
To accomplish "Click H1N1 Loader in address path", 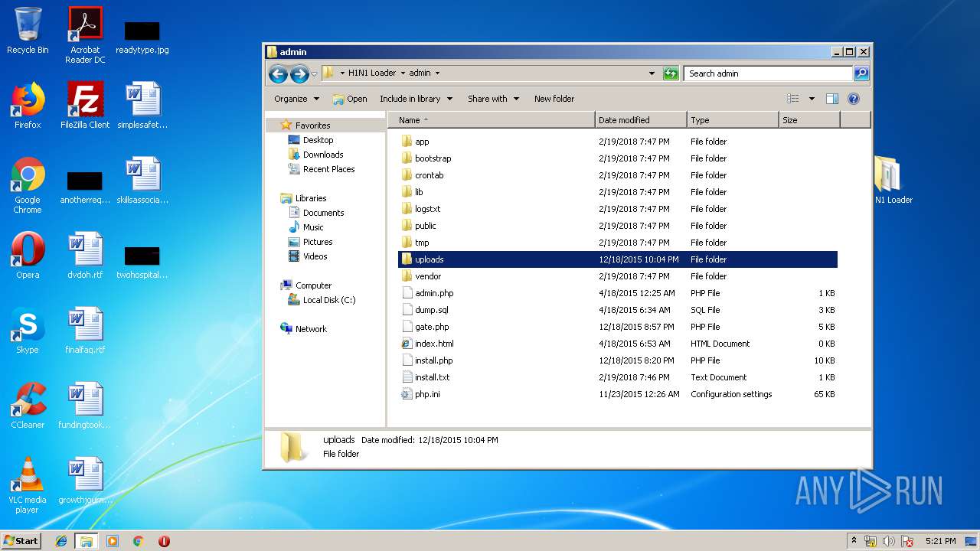I will click(372, 73).
